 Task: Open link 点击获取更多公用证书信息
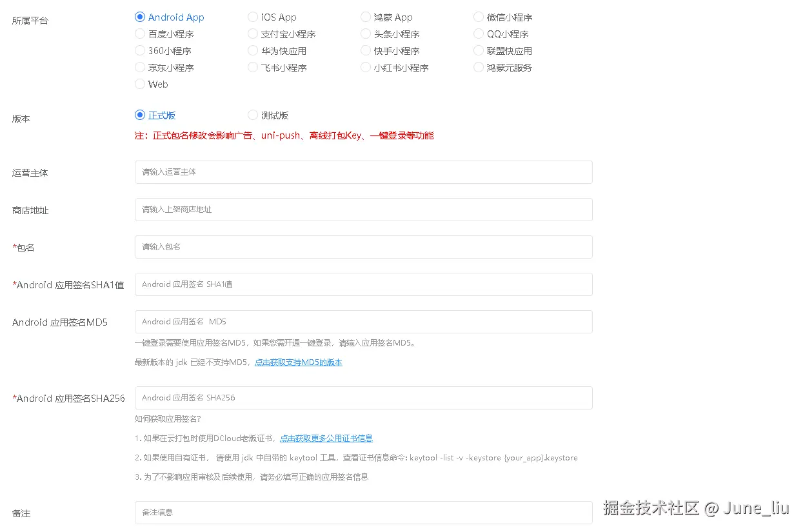(x=326, y=438)
